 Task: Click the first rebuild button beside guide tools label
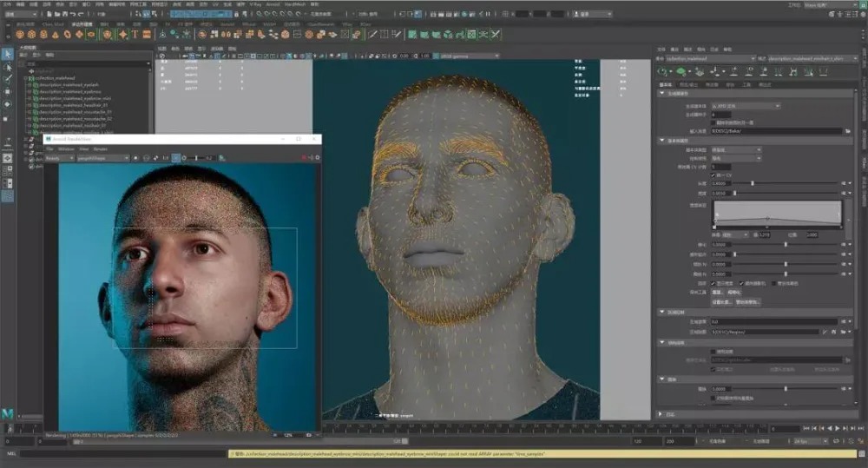(x=718, y=292)
